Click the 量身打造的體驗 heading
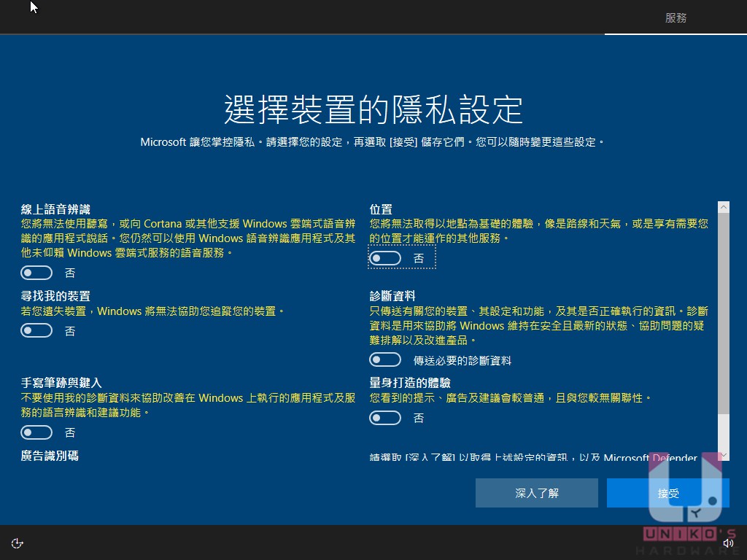The height and width of the screenshot is (560, 747). click(410, 383)
